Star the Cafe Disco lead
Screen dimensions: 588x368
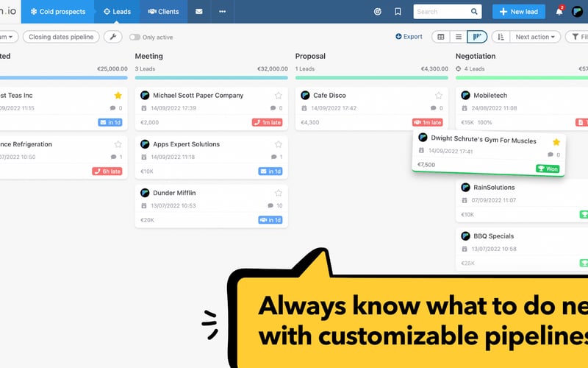439,96
